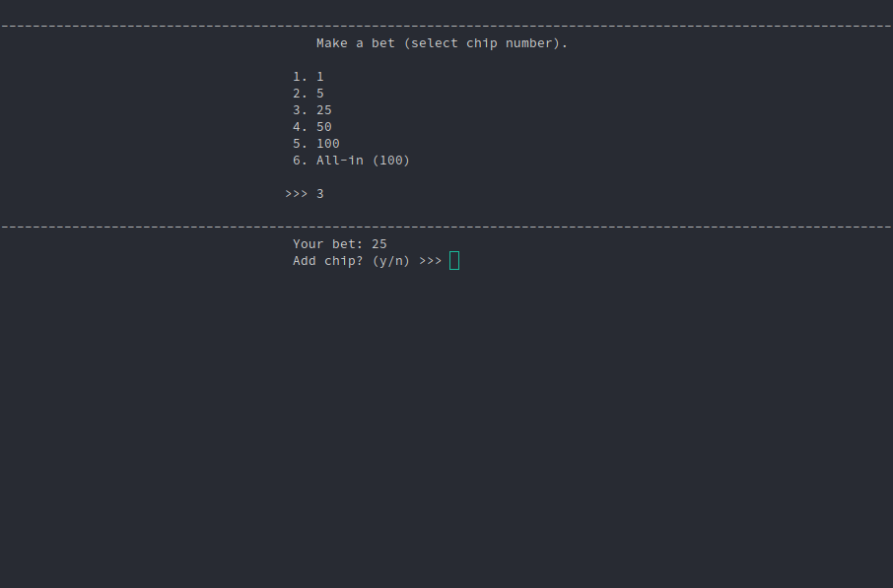Viewport: 893px width, 588px height.
Task: Click the middle dashed separator line
Action: (x=446, y=226)
